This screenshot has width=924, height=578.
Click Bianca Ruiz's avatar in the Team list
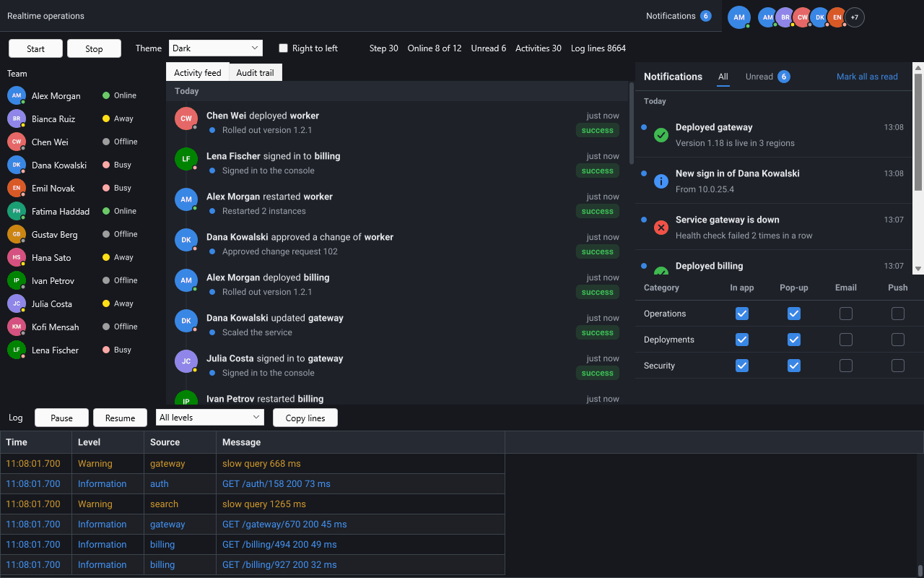pos(17,118)
